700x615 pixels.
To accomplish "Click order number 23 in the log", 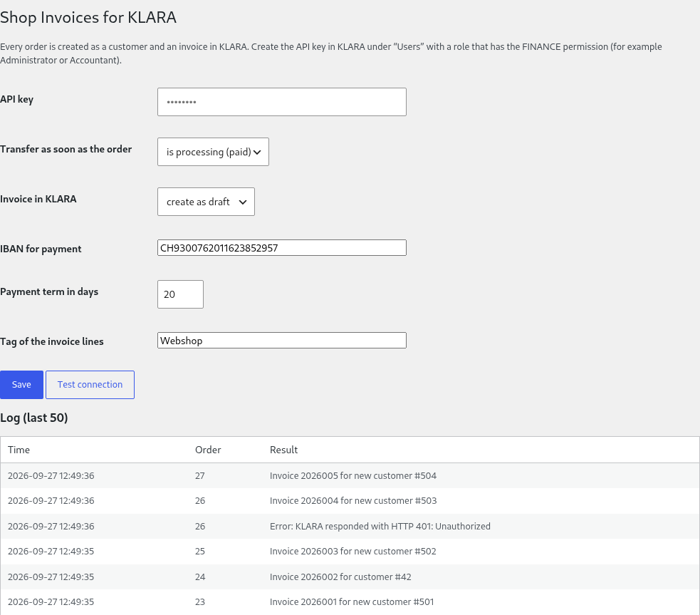I will [x=200, y=601].
